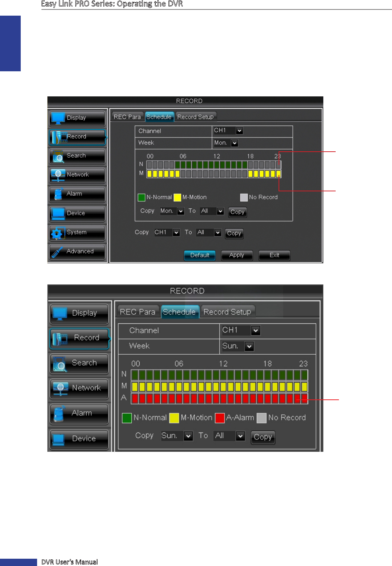Click RECORD title of lower window
The image size is (392, 566).
pos(187,291)
